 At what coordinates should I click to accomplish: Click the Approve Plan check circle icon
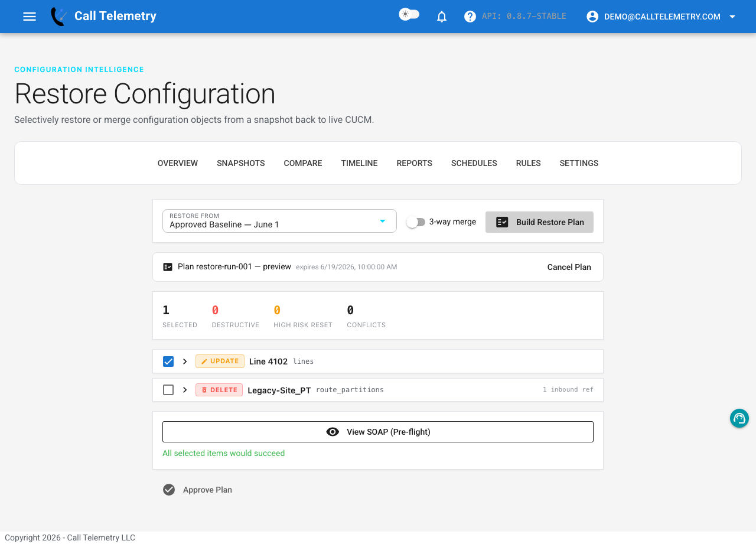click(169, 490)
